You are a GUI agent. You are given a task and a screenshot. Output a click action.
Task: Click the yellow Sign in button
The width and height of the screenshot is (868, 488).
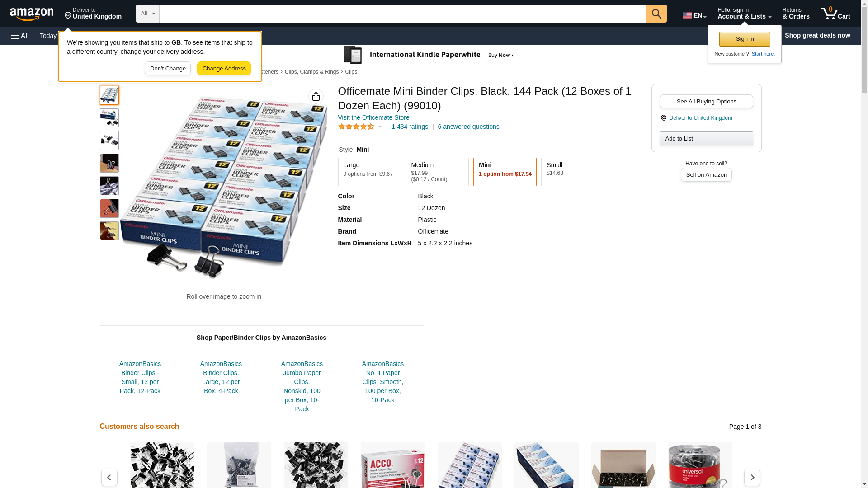coord(745,39)
